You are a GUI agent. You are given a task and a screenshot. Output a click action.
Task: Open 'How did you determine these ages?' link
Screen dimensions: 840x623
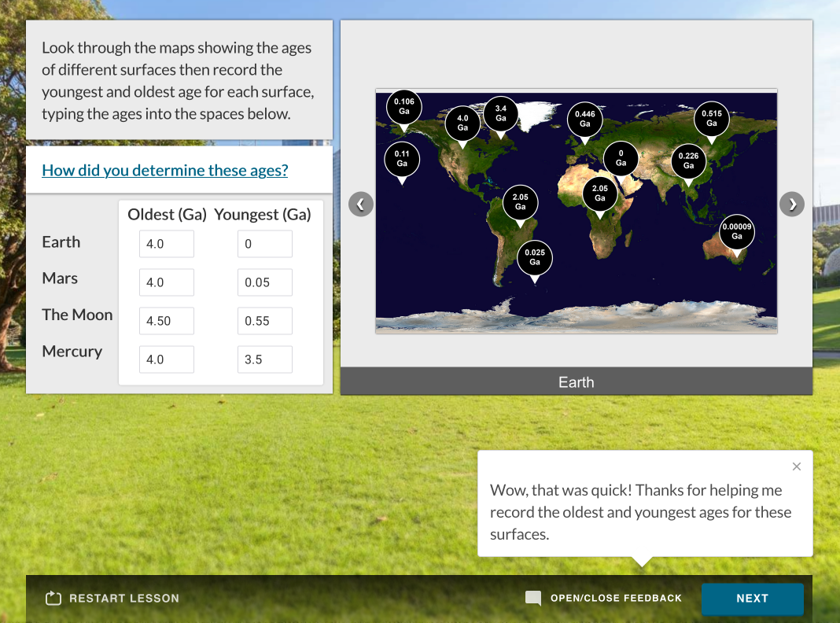click(165, 171)
